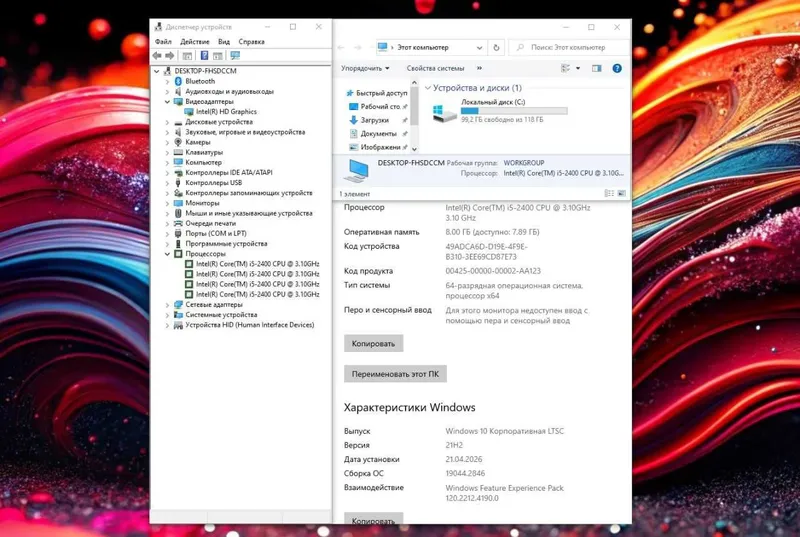Select the Мониторы category
The height and width of the screenshot is (537, 800).
pyautogui.click(x=202, y=203)
